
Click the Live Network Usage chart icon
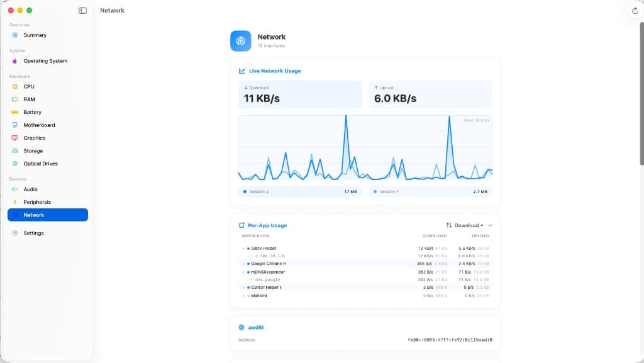point(242,71)
